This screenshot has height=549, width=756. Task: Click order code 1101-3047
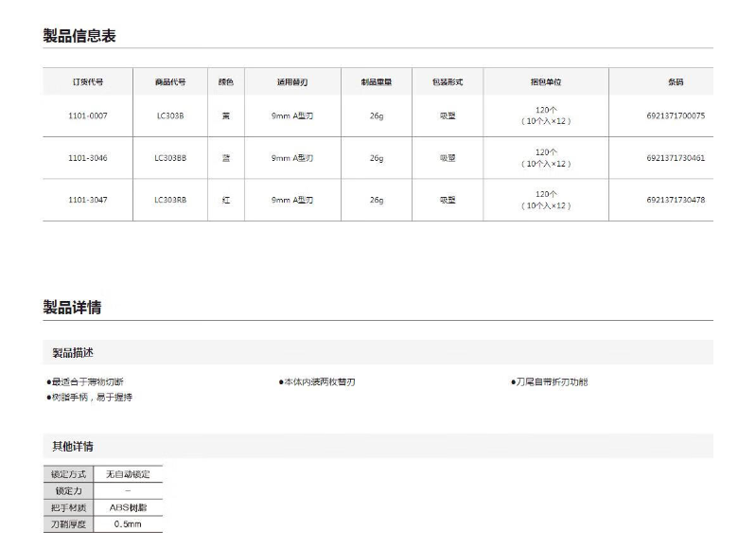pyautogui.click(x=88, y=200)
